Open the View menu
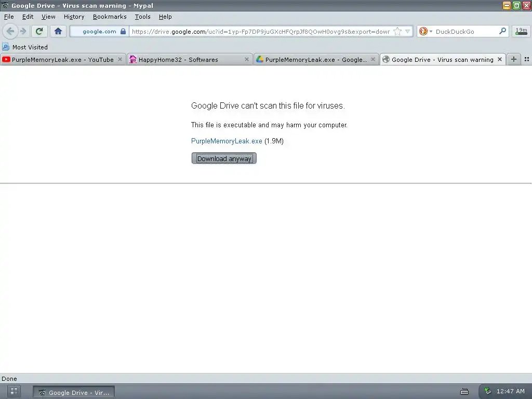 tap(48, 17)
